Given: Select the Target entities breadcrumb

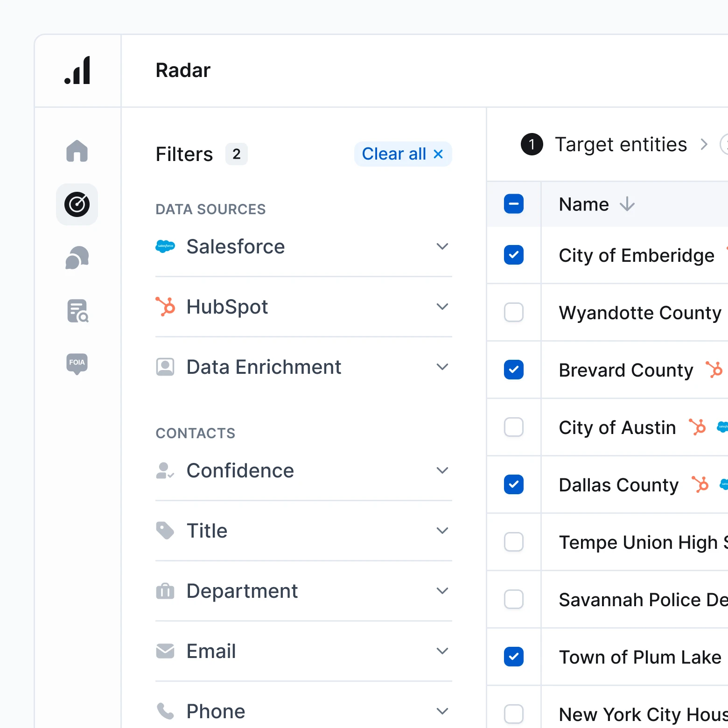Looking at the screenshot, I should tap(621, 144).
